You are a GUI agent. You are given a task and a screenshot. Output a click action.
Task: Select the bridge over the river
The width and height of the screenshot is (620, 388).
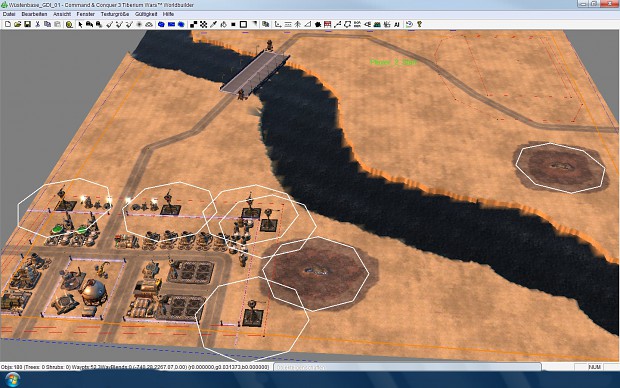click(x=255, y=72)
